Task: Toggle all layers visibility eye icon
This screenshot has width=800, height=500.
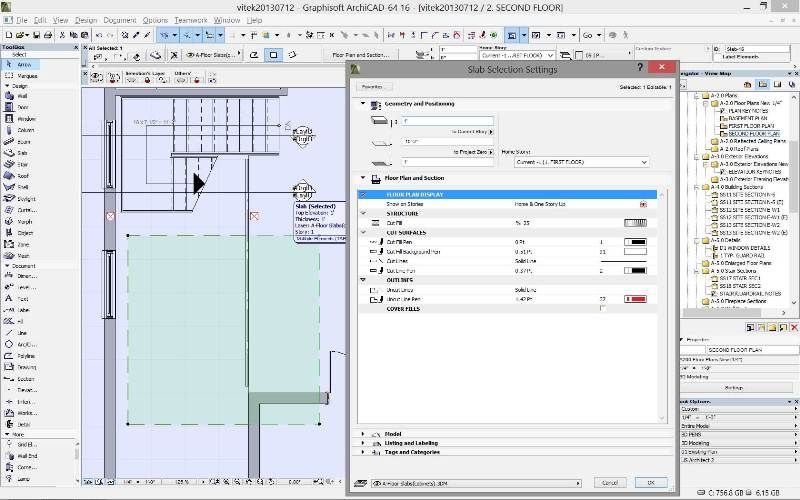Action: tap(98, 76)
